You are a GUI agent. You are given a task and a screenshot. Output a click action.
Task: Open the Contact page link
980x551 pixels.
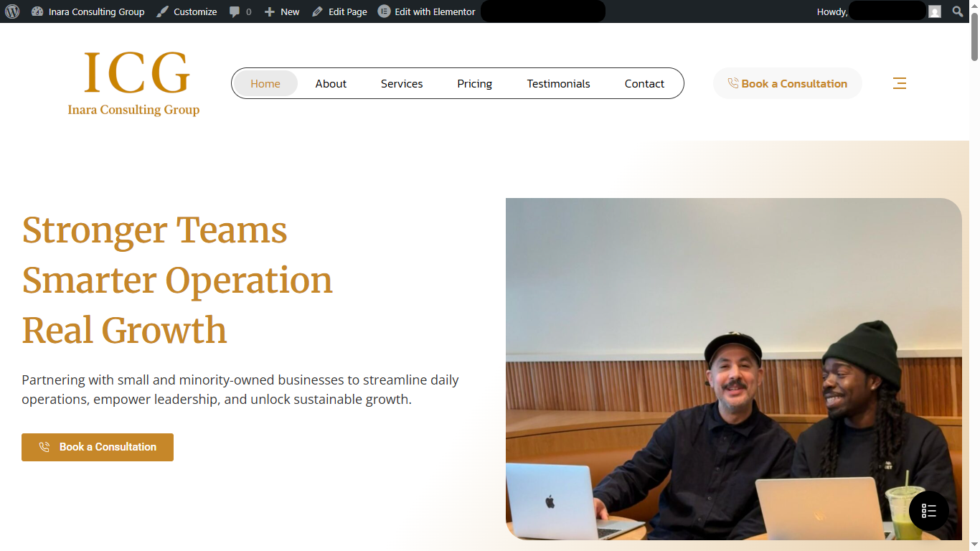tap(644, 83)
